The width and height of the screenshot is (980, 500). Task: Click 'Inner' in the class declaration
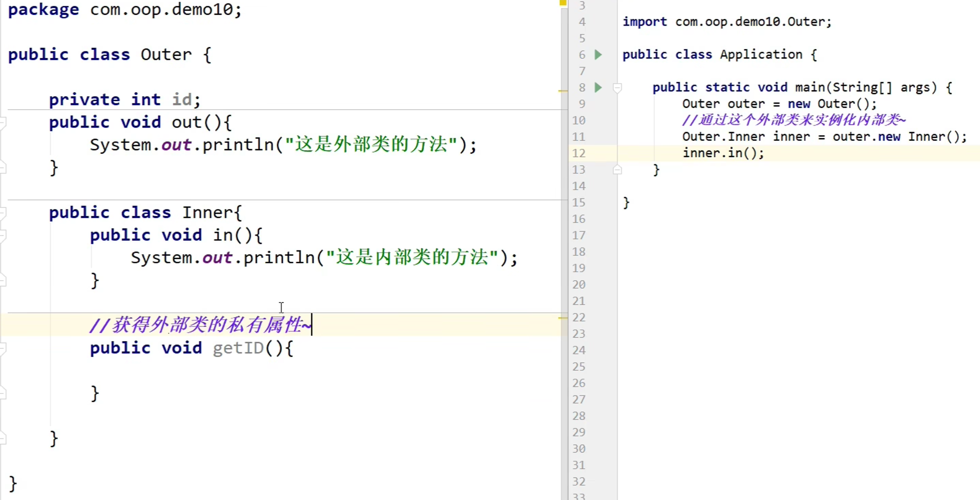coord(207,212)
